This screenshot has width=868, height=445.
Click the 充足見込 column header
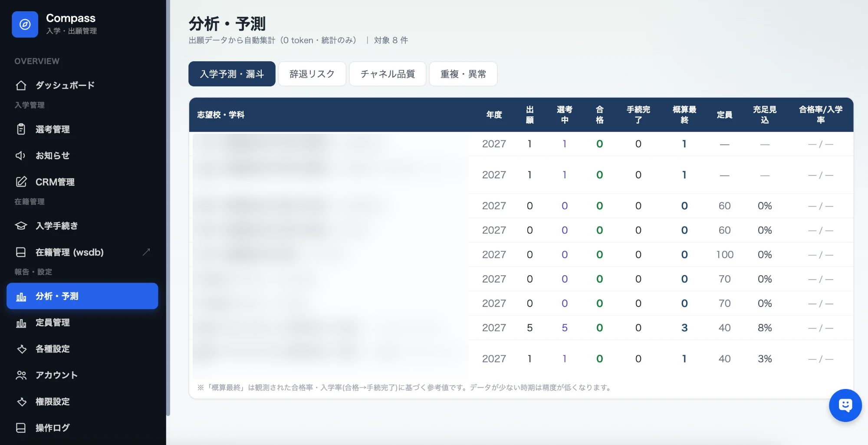[765, 115]
